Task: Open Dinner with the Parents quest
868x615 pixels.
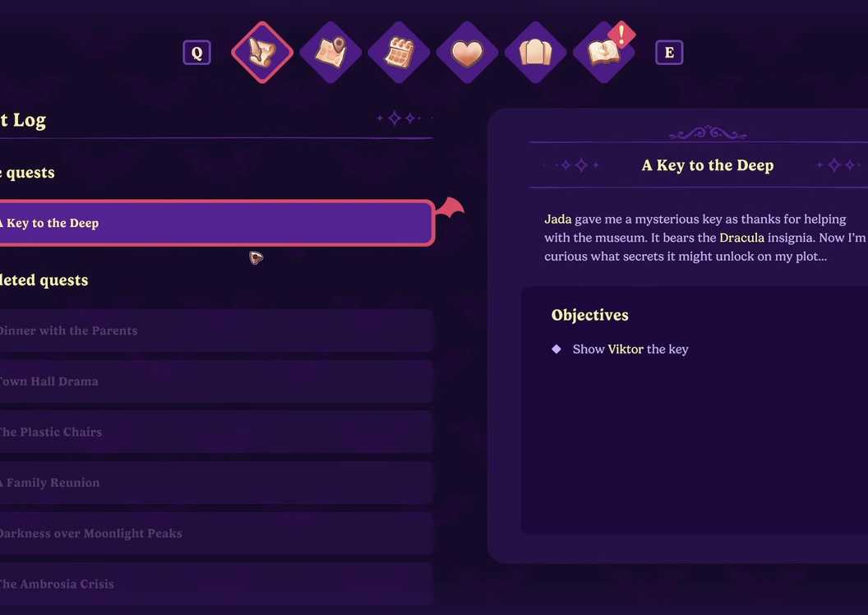Action: pyautogui.click(x=216, y=331)
